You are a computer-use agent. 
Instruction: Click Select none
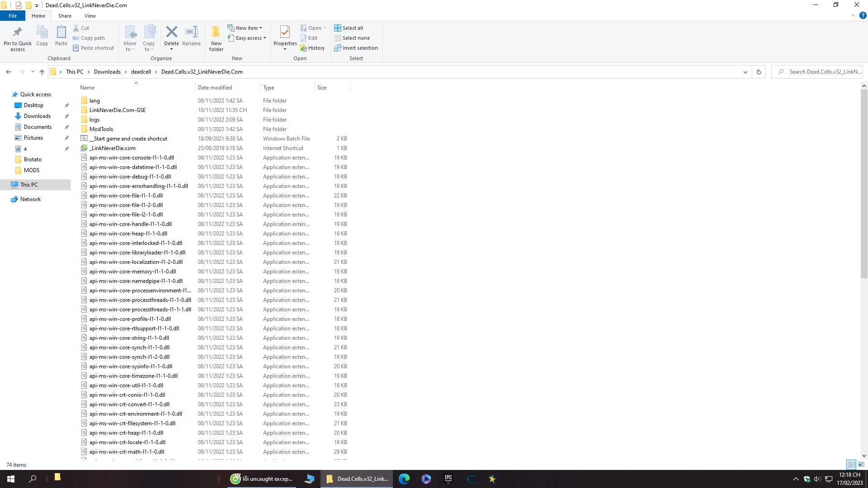click(x=352, y=38)
